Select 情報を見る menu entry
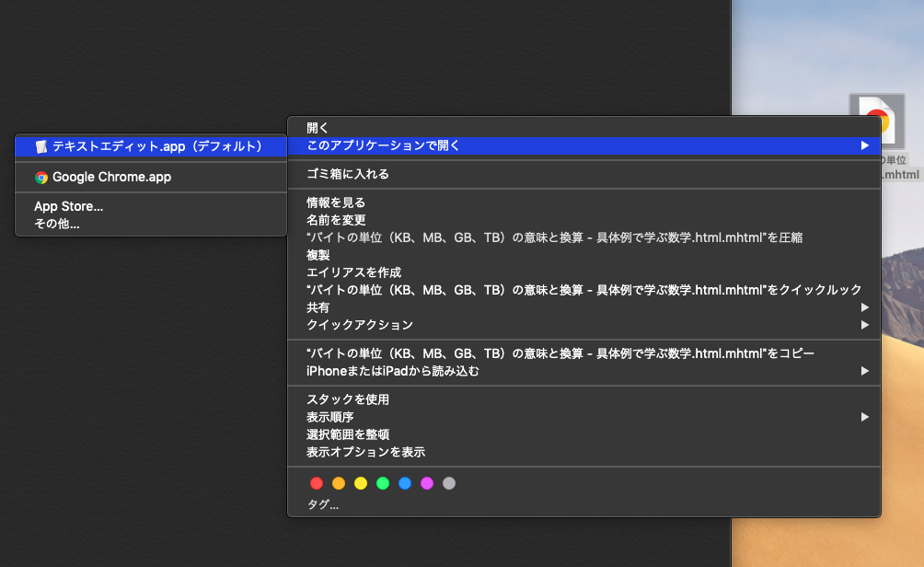 pos(336,202)
